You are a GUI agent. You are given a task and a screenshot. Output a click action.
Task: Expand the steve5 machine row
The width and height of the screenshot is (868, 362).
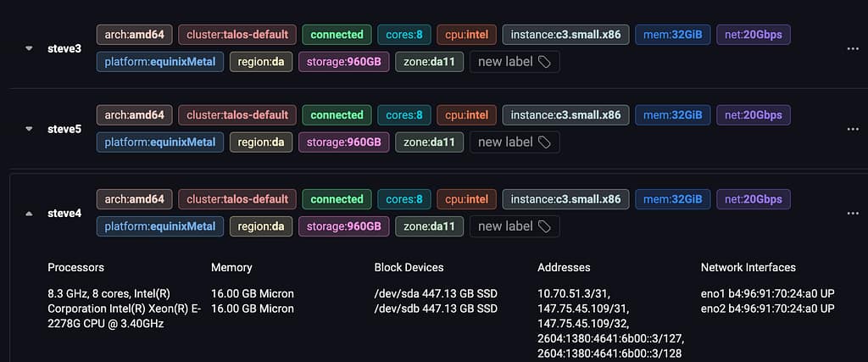[x=29, y=129]
